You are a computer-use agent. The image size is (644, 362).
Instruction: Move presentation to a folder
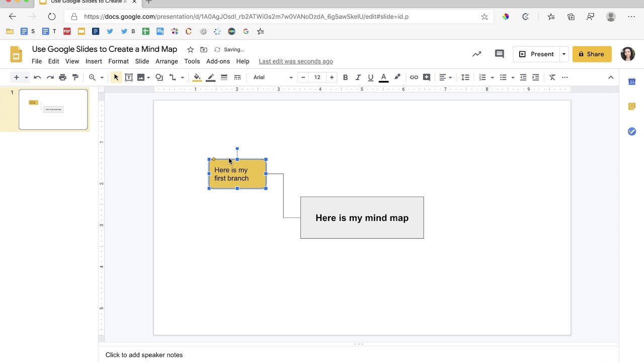(x=204, y=49)
